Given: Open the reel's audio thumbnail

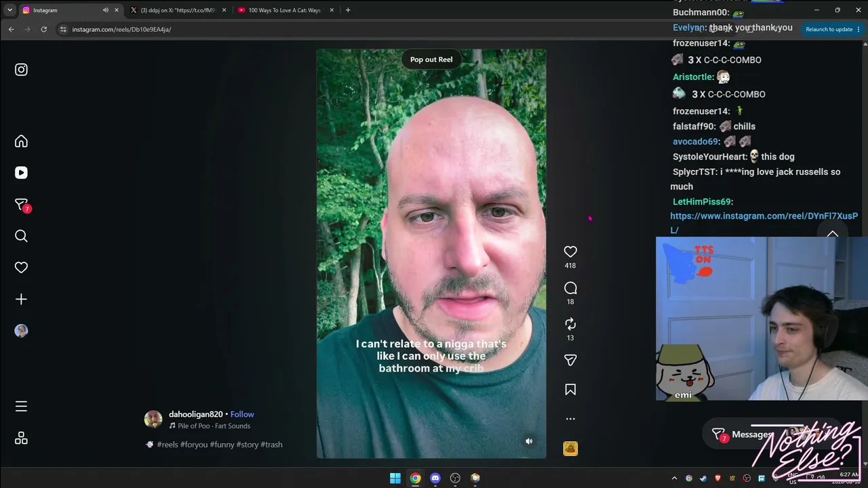Looking at the screenshot, I should 570,448.
